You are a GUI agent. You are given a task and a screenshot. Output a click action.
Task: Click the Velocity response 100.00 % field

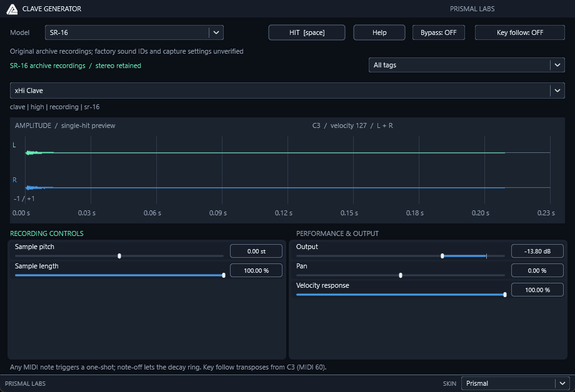537,290
